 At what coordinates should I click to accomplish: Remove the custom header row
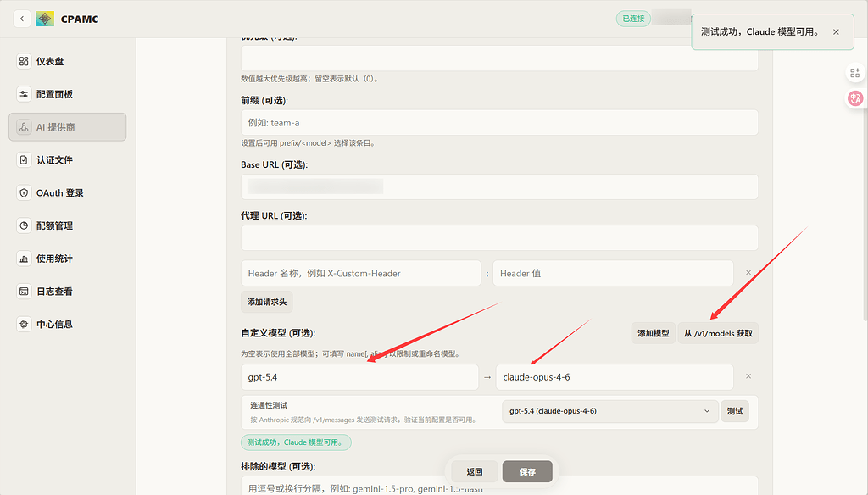pyautogui.click(x=748, y=272)
